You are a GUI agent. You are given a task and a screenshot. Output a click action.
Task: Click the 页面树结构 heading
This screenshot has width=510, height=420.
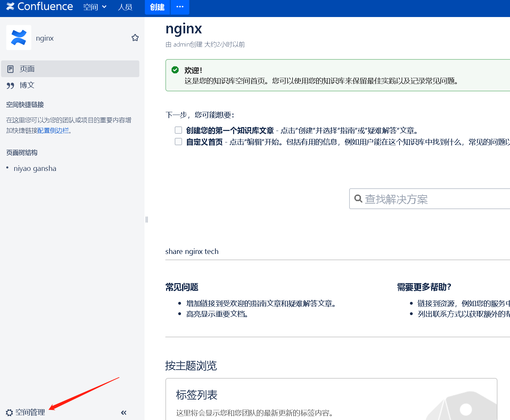22,153
